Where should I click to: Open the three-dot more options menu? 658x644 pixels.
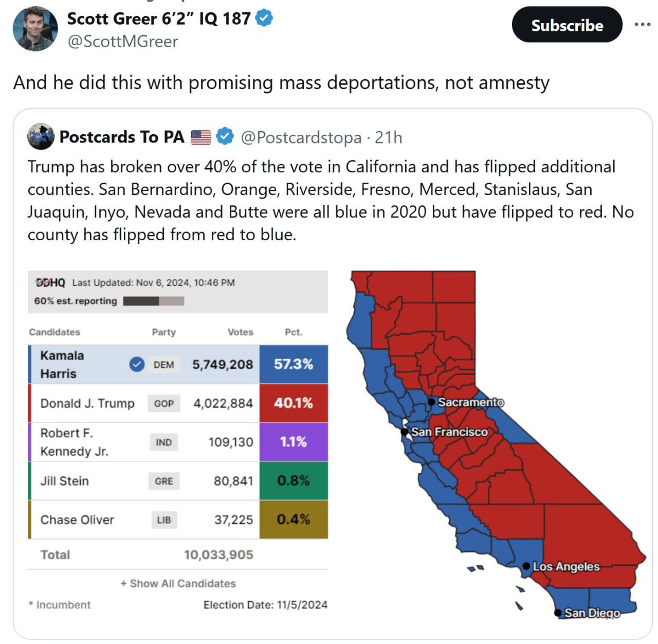642,25
